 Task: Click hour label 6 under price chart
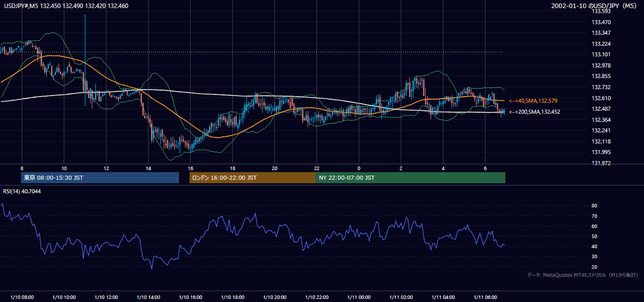(x=485, y=168)
